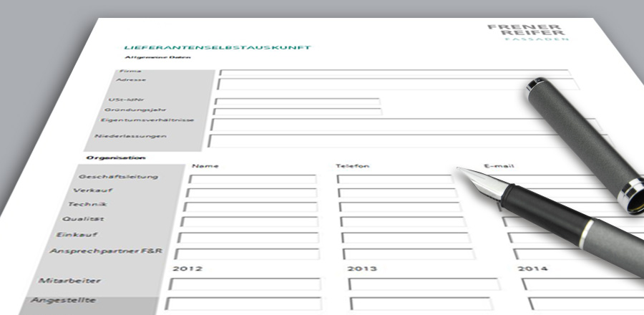Click the Einkauf Name field

click(248, 238)
